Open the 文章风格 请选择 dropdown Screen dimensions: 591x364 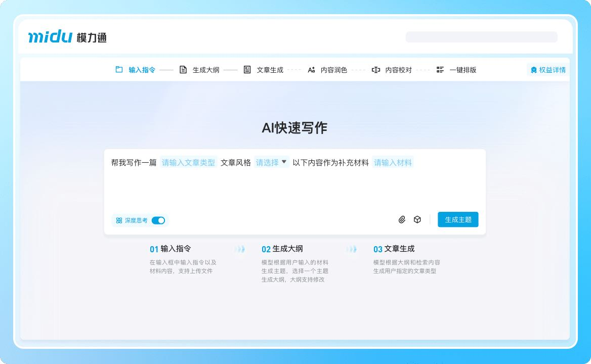click(x=267, y=162)
